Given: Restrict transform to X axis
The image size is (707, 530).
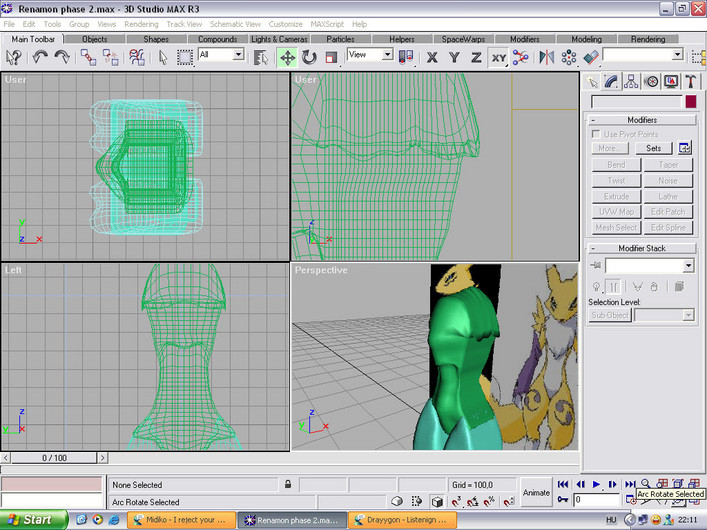Looking at the screenshot, I should click(432, 57).
